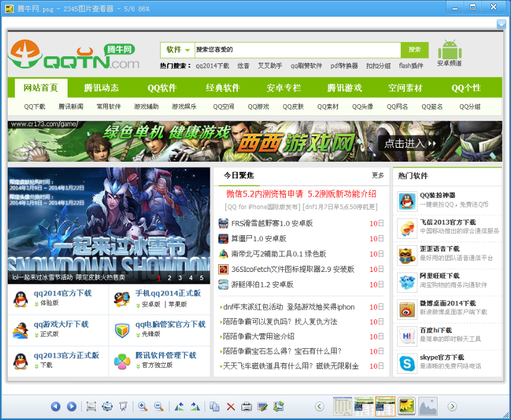
Task: Open the 陌陌争霸大营用途介绍 article
Action: 258,336
